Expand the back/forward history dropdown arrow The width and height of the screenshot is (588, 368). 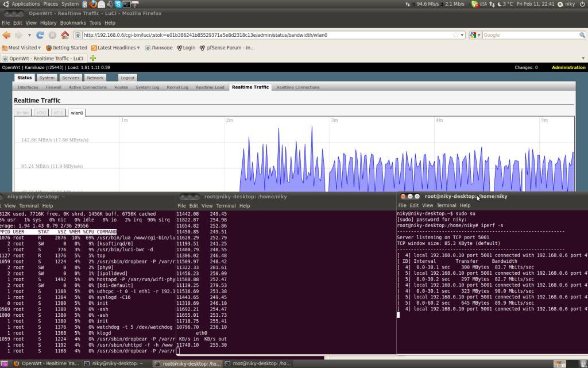[29, 35]
